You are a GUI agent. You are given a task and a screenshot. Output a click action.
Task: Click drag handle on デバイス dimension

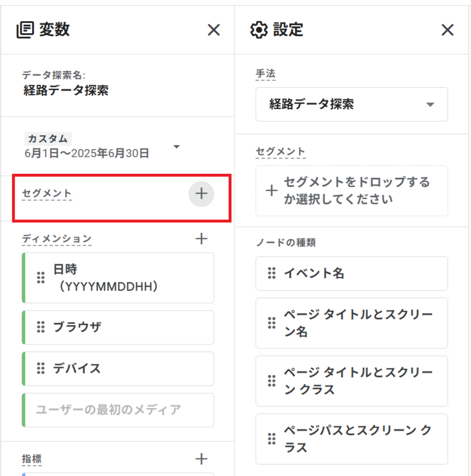41,368
